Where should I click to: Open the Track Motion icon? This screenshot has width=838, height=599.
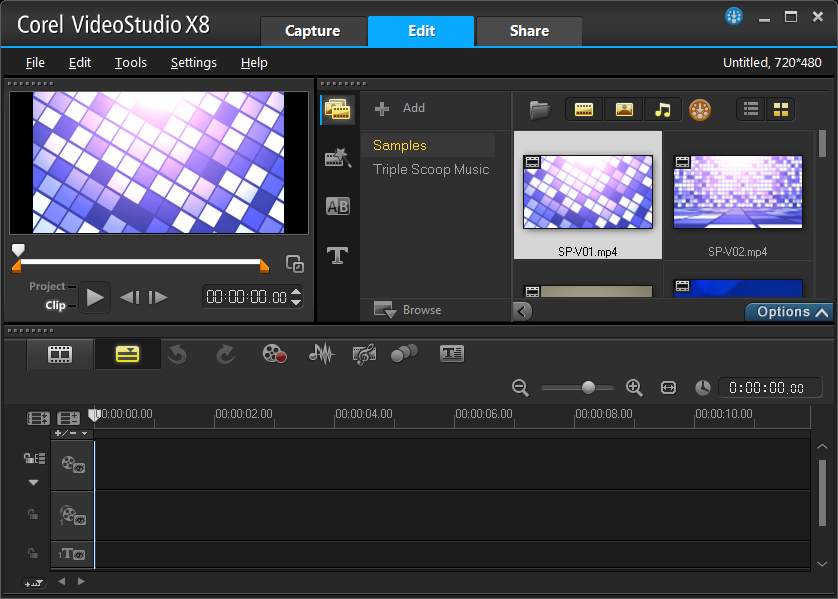pyautogui.click(x=404, y=354)
